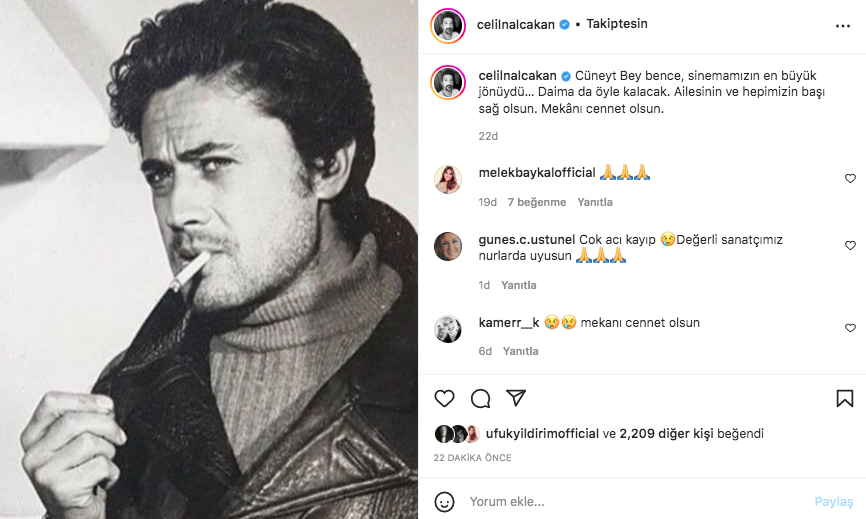
Task: Reply to melekbaykalofficial's comment with Yanıtla
Action: 595,202
